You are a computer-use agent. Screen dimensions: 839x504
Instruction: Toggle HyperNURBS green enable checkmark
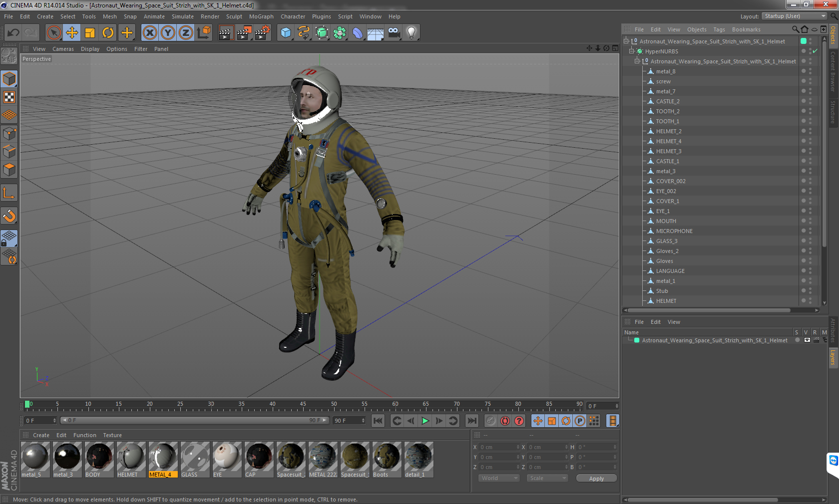point(815,51)
